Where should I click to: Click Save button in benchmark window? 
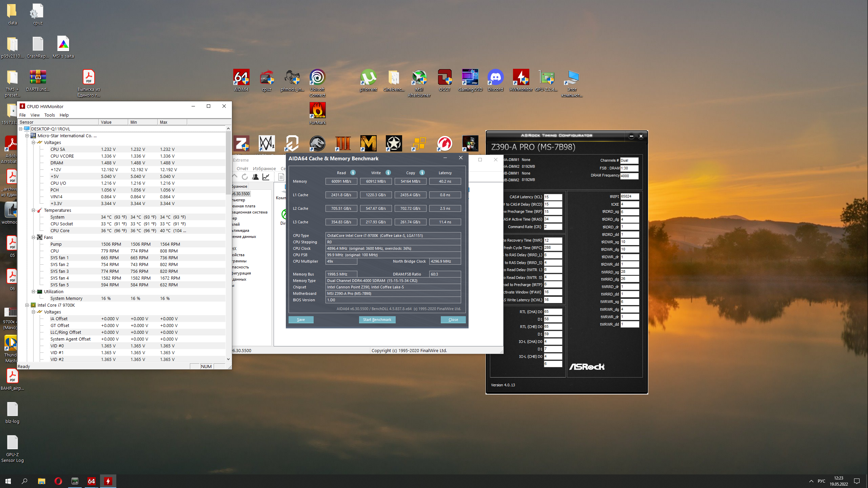point(301,320)
